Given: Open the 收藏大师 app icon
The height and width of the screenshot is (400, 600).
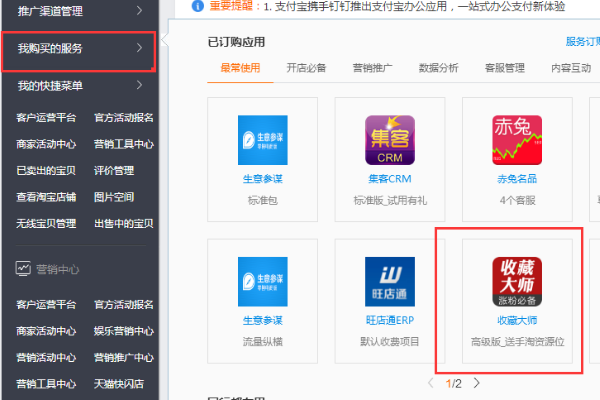Looking at the screenshot, I should pyautogui.click(x=517, y=282).
